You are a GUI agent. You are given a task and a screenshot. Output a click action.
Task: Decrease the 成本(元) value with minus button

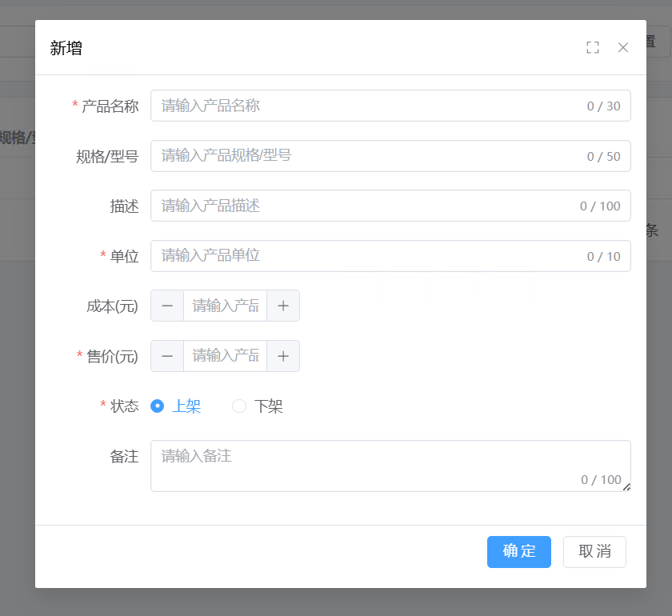click(x=167, y=306)
